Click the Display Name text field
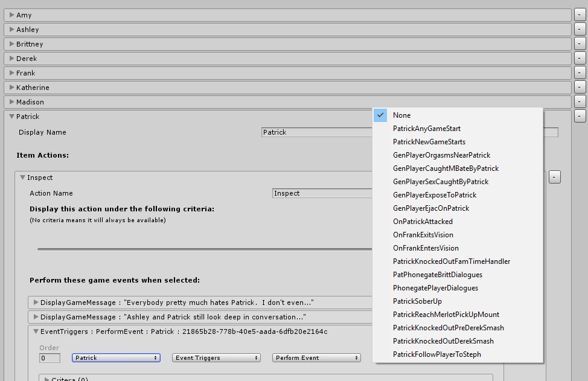Viewport: 588px width, 381px height. 317,132
